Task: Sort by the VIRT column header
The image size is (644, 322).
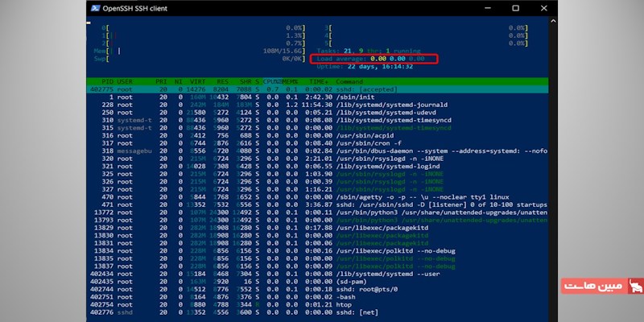Action: 197,81
